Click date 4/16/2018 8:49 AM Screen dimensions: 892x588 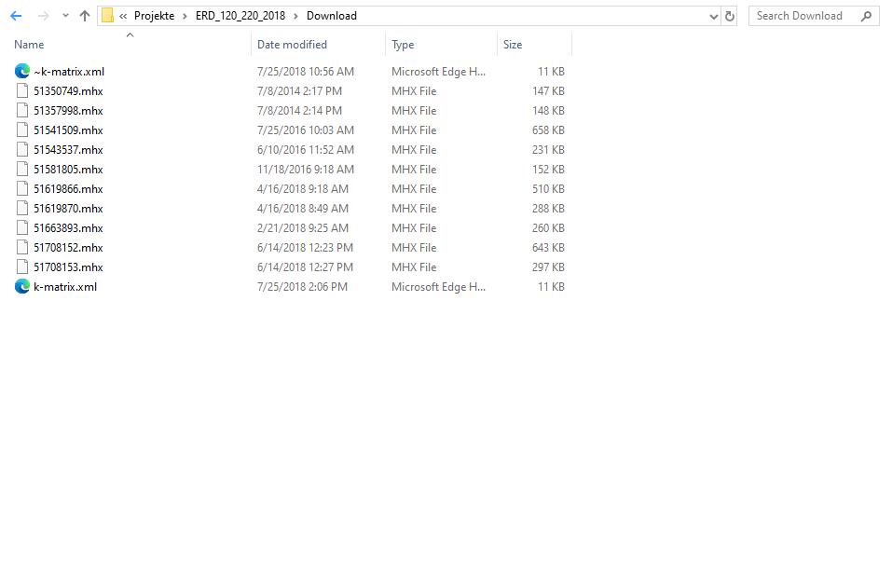point(303,209)
